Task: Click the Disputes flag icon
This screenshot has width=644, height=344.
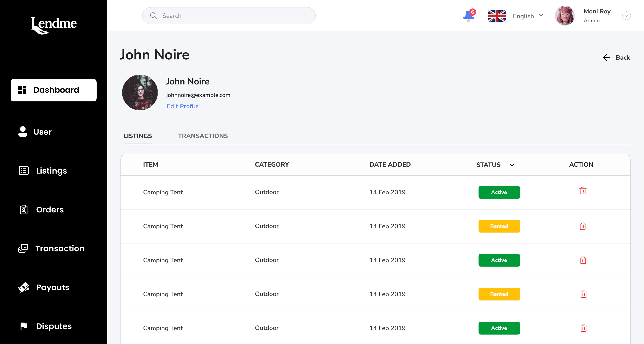Action: click(24, 326)
